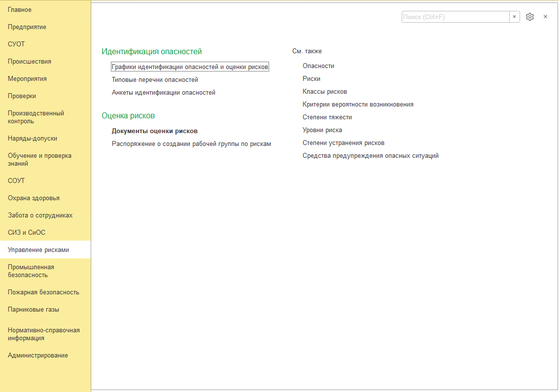Image resolution: width=559 pixels, height=392 pixels.
Task: Open Критерии вероятности возникновения
Action: (x=358, y=105)
